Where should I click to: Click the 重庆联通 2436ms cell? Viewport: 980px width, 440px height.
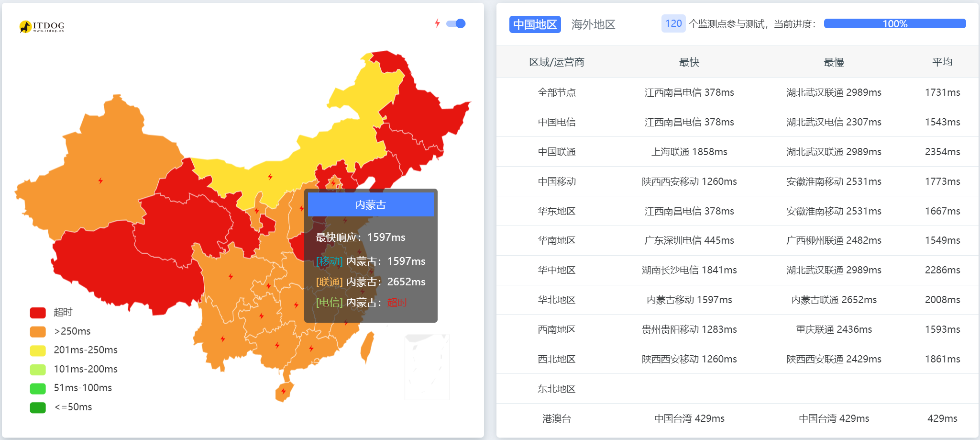point(834,329)
